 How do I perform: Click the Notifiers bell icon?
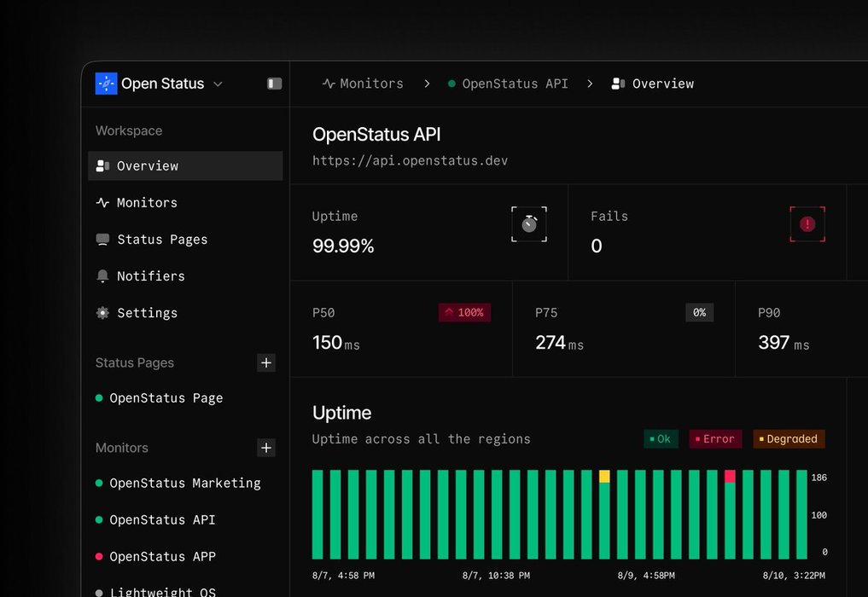(x=102, y=276)
